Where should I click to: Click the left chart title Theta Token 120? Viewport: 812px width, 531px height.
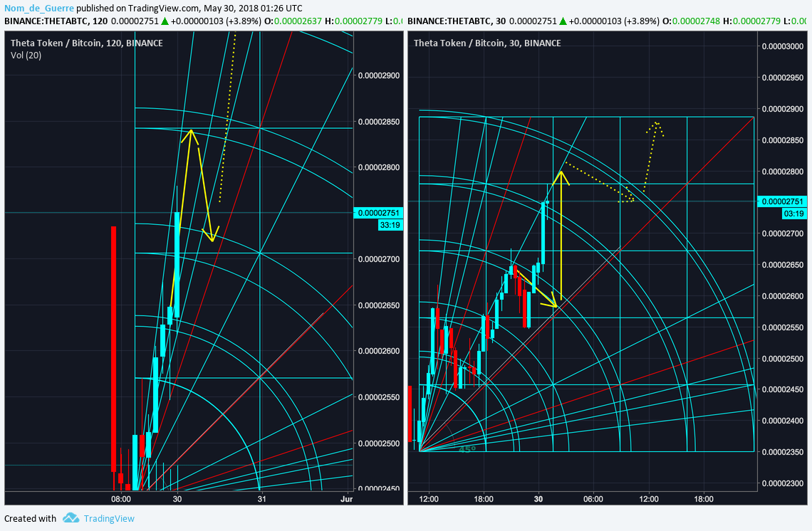(86, 43)
